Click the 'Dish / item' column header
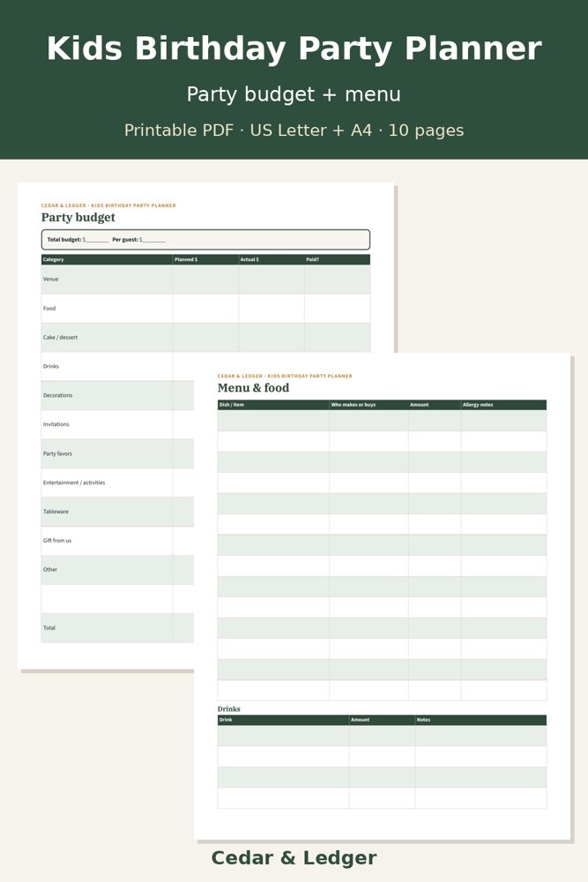This screenshot has height=882, width=588. (273, 405)
